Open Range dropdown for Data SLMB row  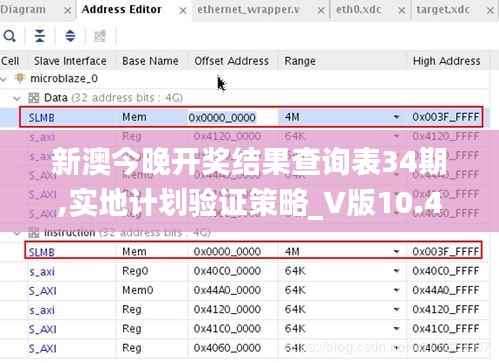[396, 117]
